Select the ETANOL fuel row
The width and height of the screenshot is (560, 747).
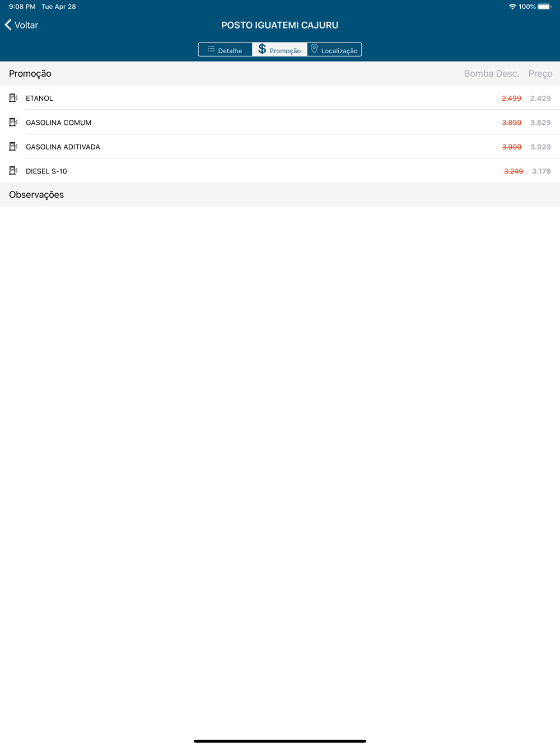280,98
